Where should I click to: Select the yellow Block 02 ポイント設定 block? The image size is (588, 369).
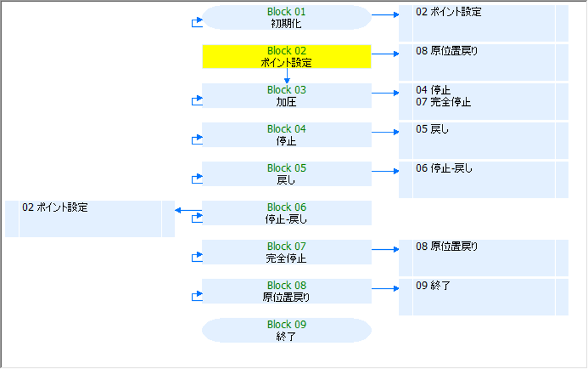click(286, 56)
